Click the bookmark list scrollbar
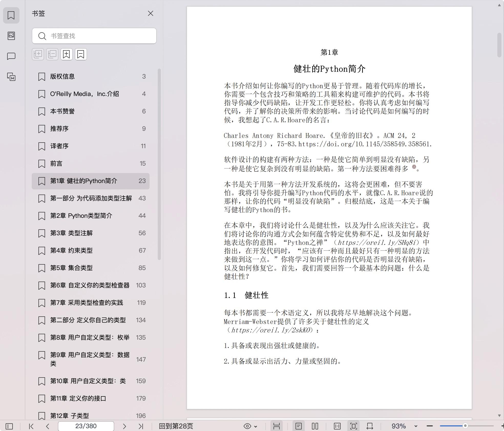The height and width of the screenshot is (431, 504). [x=159, y=164]
